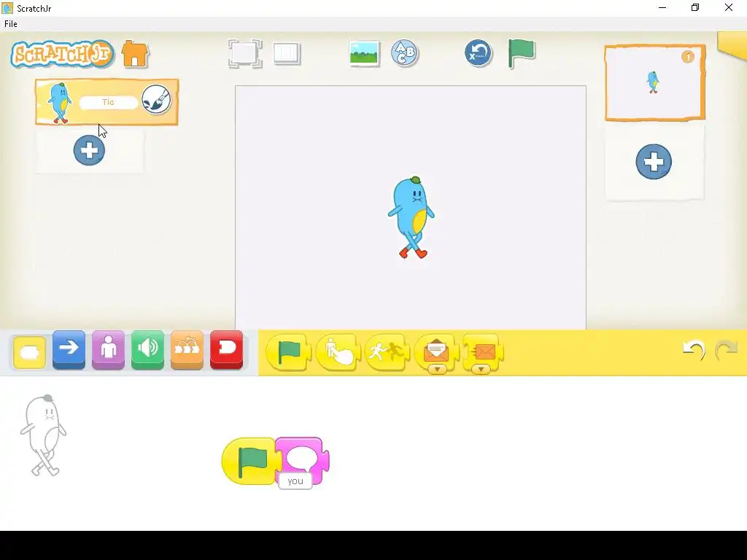Toggle the stage grid
Screen dimensions: 747x560
tap(287, 53)
